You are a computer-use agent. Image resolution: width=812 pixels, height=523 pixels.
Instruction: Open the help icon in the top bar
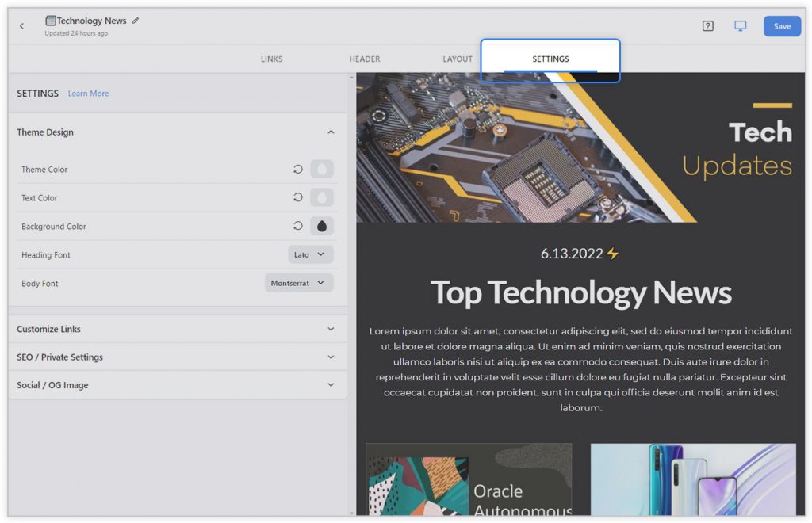tap(707, 25)
